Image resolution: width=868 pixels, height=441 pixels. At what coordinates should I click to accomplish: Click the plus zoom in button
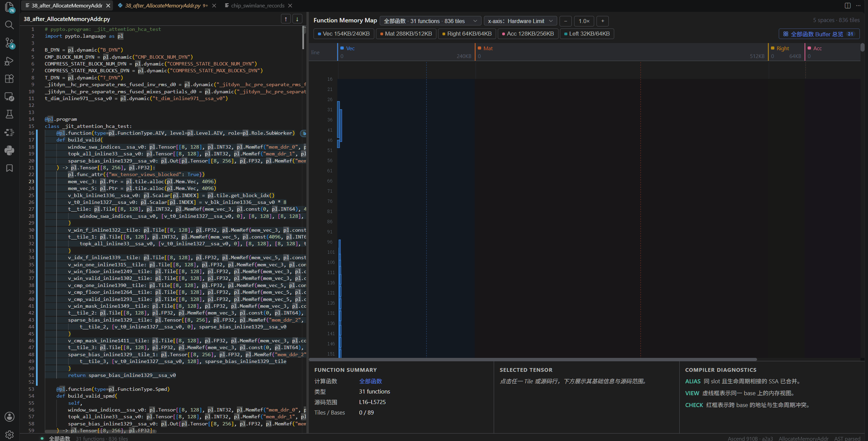tap(603, 21)
